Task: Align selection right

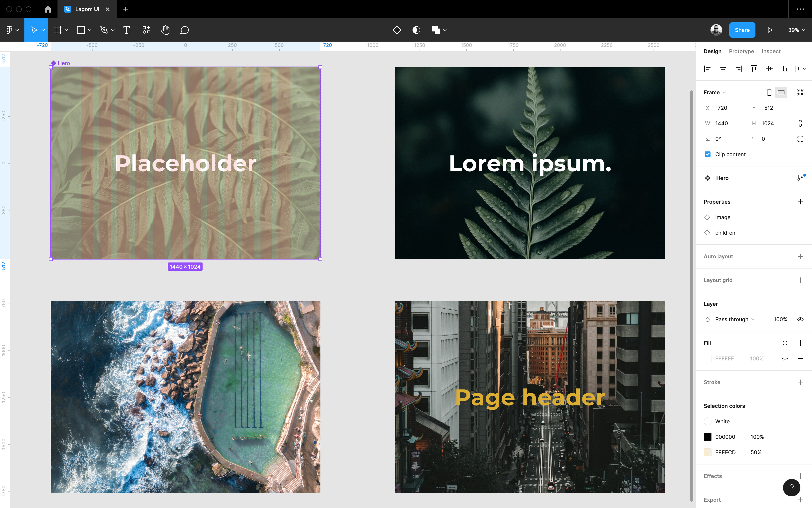Action: tap(739, 69)
